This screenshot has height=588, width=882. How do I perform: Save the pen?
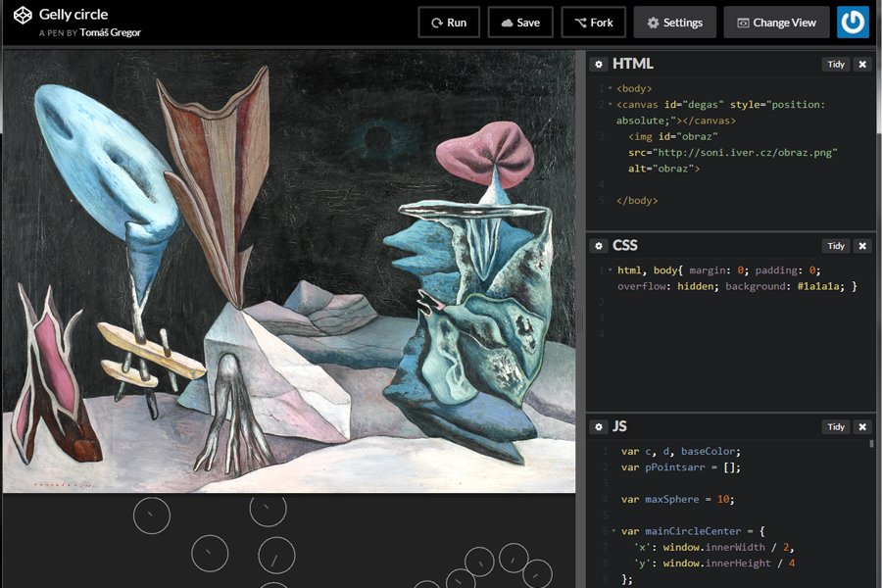[520, 23]
